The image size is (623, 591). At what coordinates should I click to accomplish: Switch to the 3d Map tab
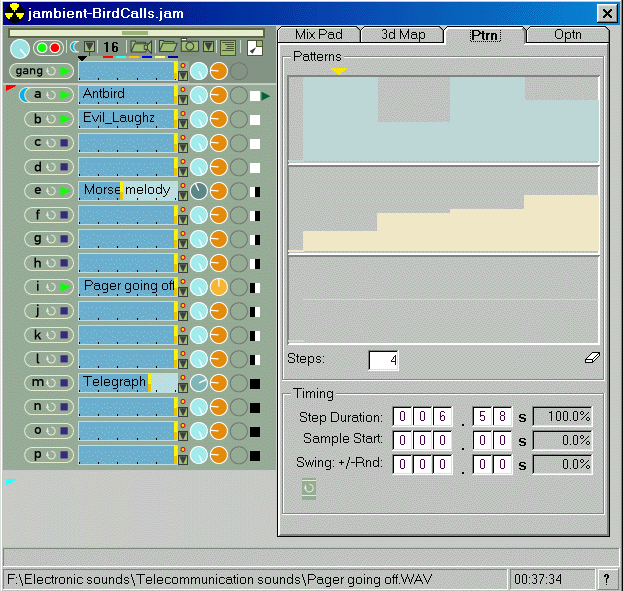click(403, 35)
